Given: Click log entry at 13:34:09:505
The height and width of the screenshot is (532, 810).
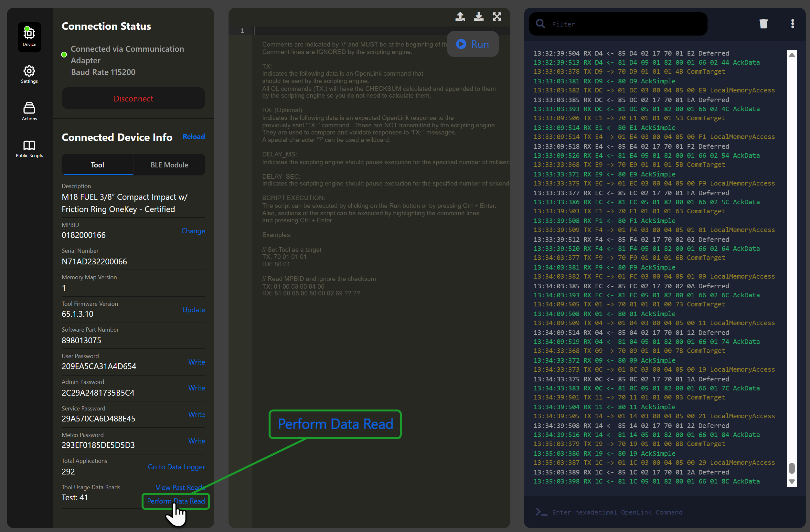Looking at the screenshot, I should click(x=629, y=304).
